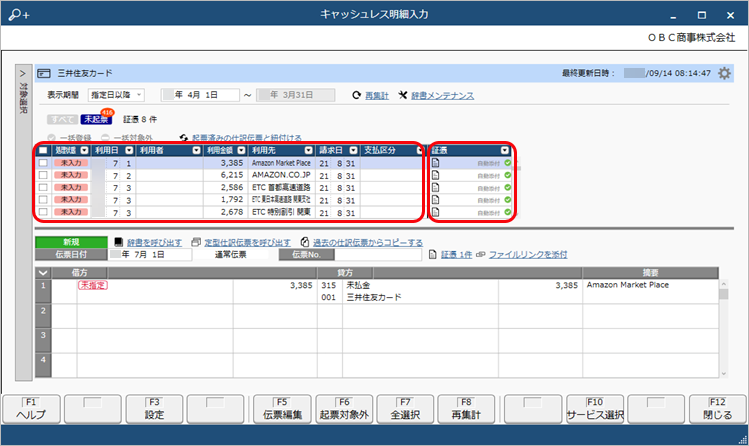This screenshot has height=446, width=749.
Task: Check the Amazon Market Place row checkbox
Action: coord(43,163)
